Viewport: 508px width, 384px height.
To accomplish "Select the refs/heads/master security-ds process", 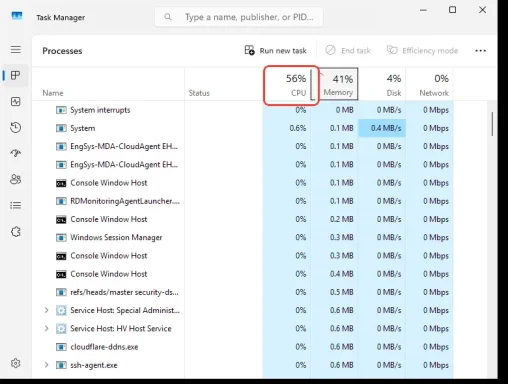I will (x=124, y=292).
